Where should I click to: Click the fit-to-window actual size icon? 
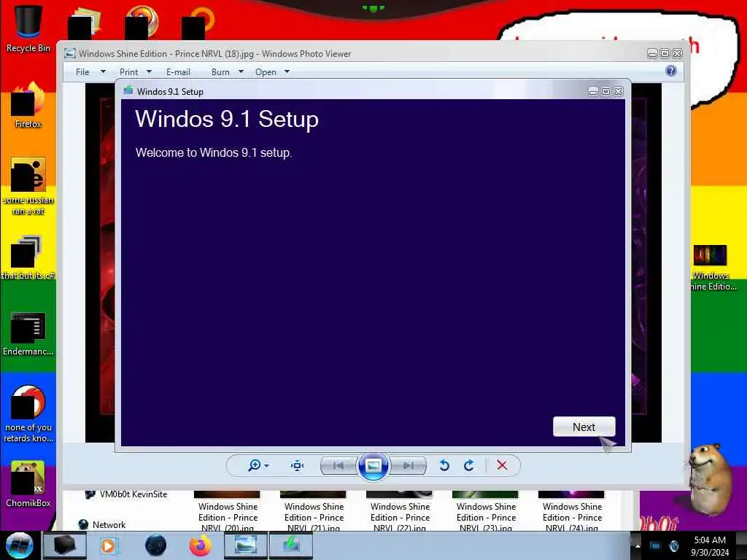tap(298, 465)
